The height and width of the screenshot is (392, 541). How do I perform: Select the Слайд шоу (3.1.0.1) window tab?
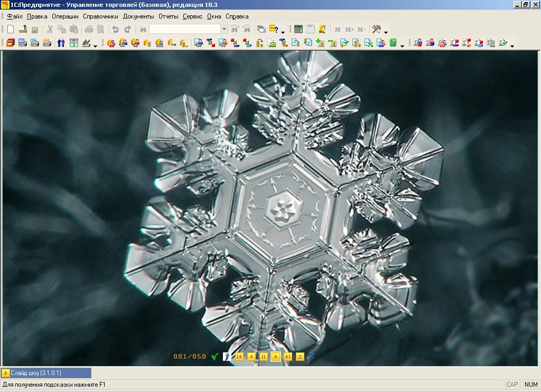46,373
